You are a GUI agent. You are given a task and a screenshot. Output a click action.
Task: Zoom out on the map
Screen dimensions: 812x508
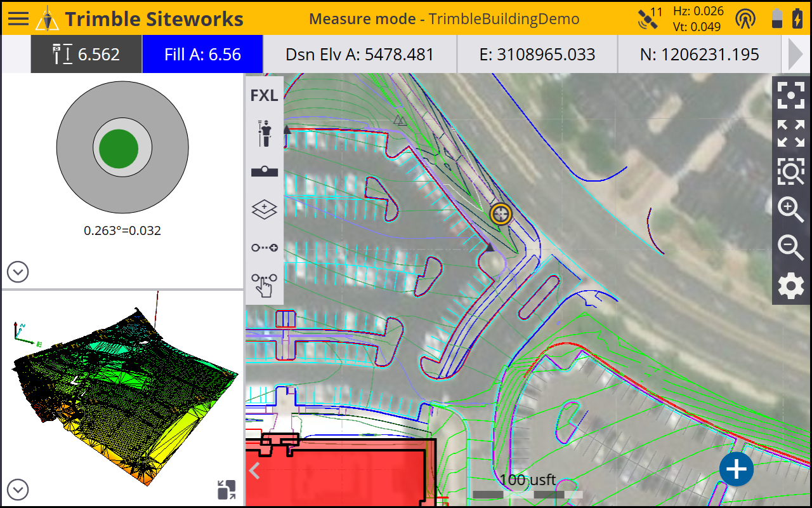coord(791,248)
